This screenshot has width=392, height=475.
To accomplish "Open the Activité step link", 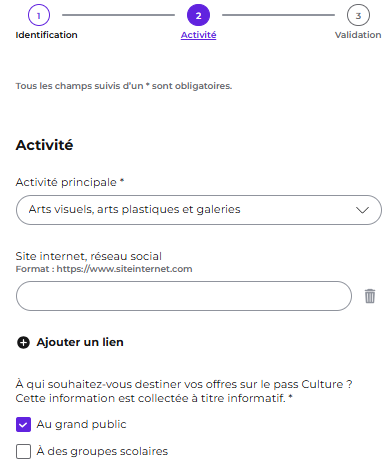I will [x=198, y=35].
